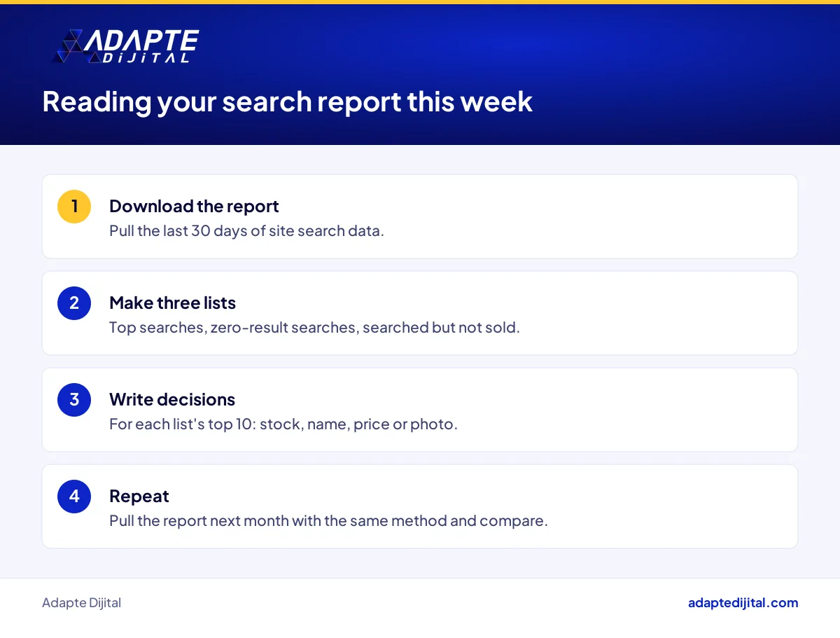Select the 'Repeat' title
This screenshot has width=840, height=638.
pos(139,497)
